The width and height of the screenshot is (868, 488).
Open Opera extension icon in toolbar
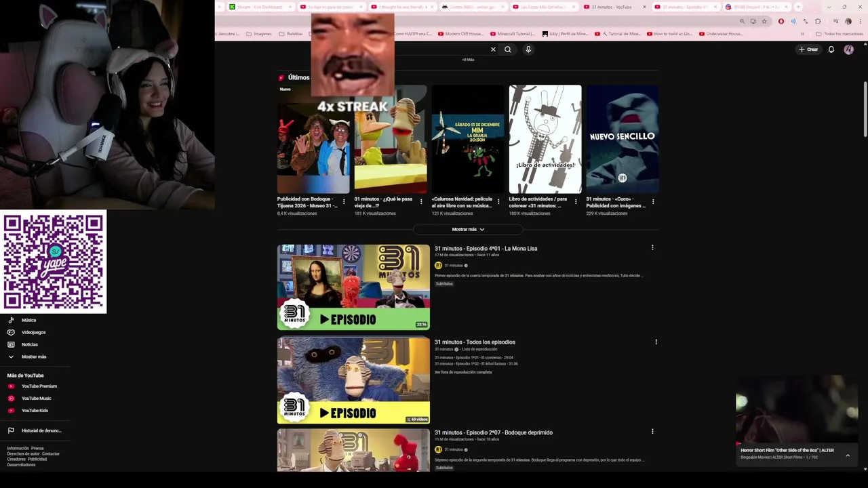[x=781, y=21]
